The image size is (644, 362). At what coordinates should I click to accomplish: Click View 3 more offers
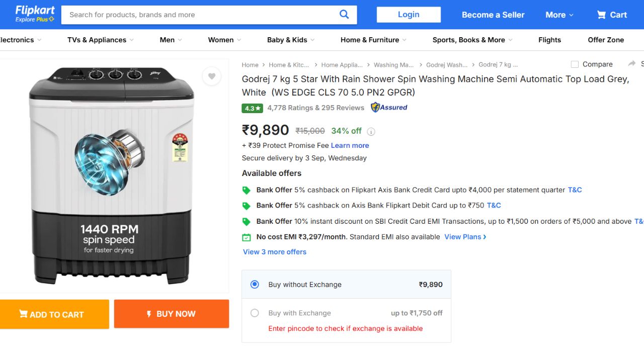[x=275, y=252]
